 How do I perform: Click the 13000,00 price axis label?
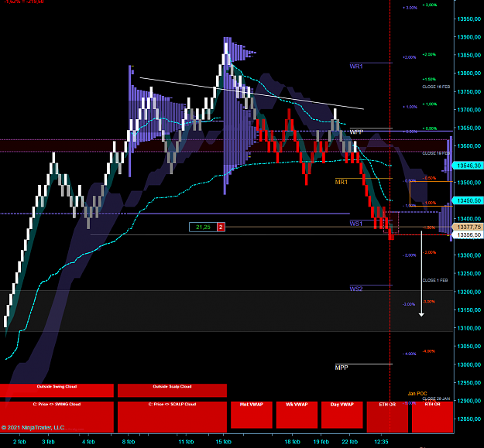(x=469, y=364)
